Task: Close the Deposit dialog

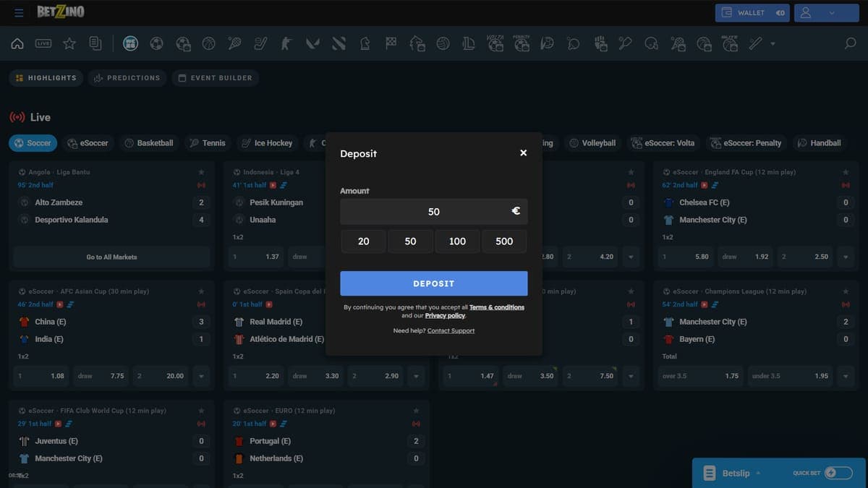Action: coord(524,153)
